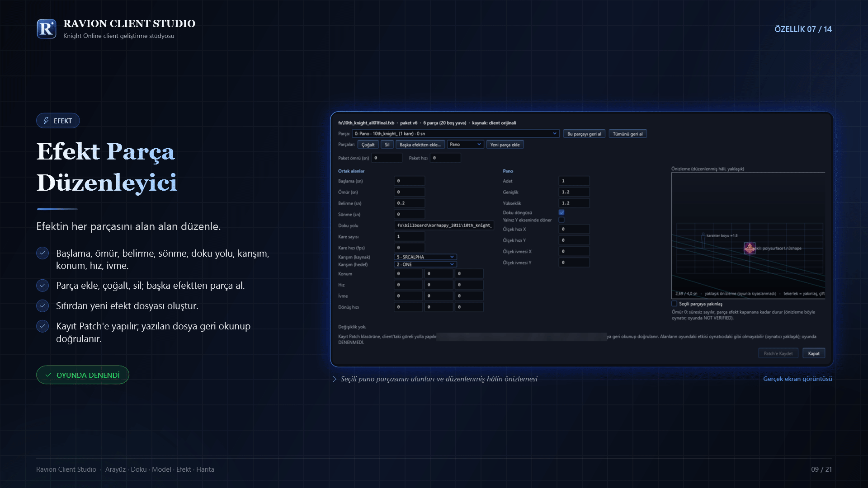The width and height of the screenshot is (868, 488).
Task: Click the check icon beside "Sıfırdan yeni efekt dosyası oluştur"
Action: coord(42,306)
